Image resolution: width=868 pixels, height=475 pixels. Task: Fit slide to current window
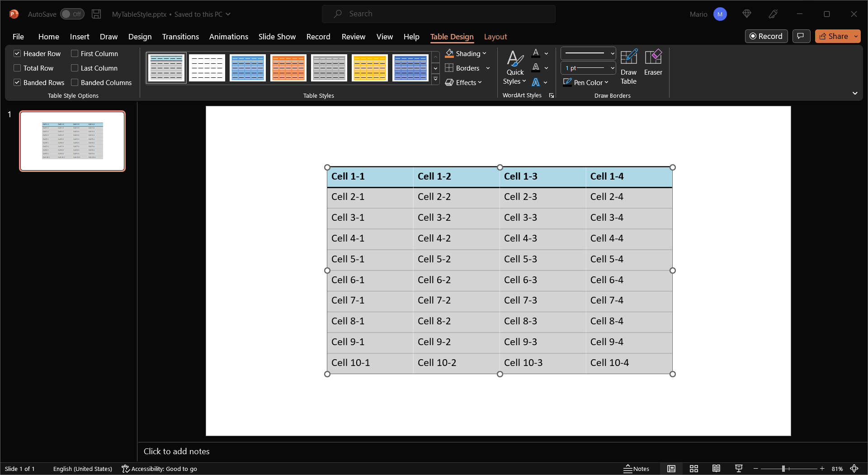(854, 469)
